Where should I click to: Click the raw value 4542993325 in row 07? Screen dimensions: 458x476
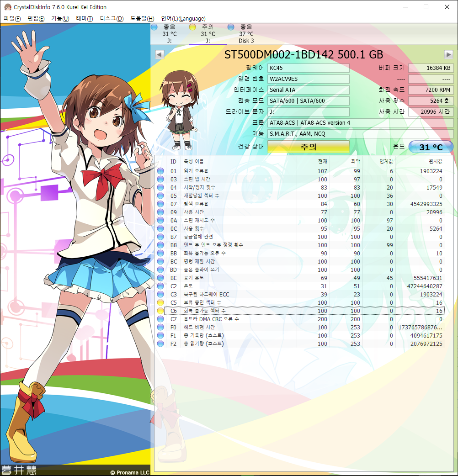coord(426,204)
